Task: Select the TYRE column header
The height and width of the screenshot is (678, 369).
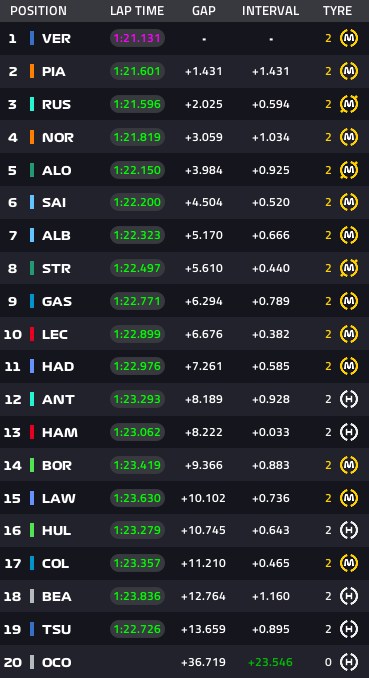Action: click(x=337, y=11)
